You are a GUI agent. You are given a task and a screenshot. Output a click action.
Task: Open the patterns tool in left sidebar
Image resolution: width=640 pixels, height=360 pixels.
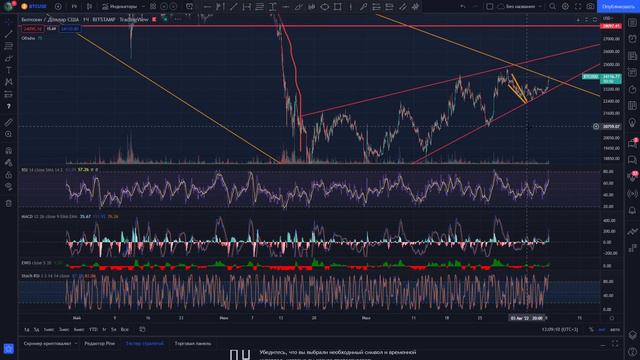tap(9, 82)
